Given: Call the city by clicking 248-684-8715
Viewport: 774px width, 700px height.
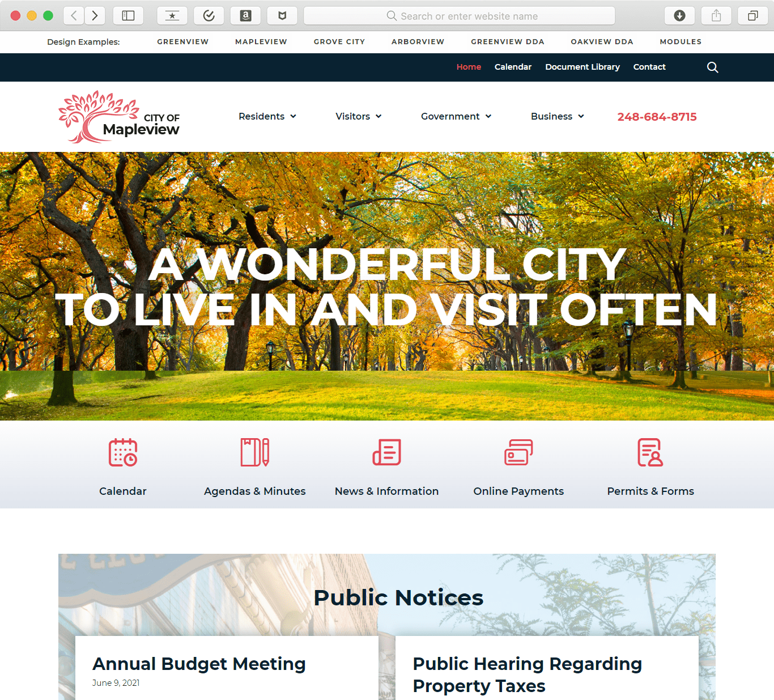Looking at the screenshot, I should [x=657, y=117].
